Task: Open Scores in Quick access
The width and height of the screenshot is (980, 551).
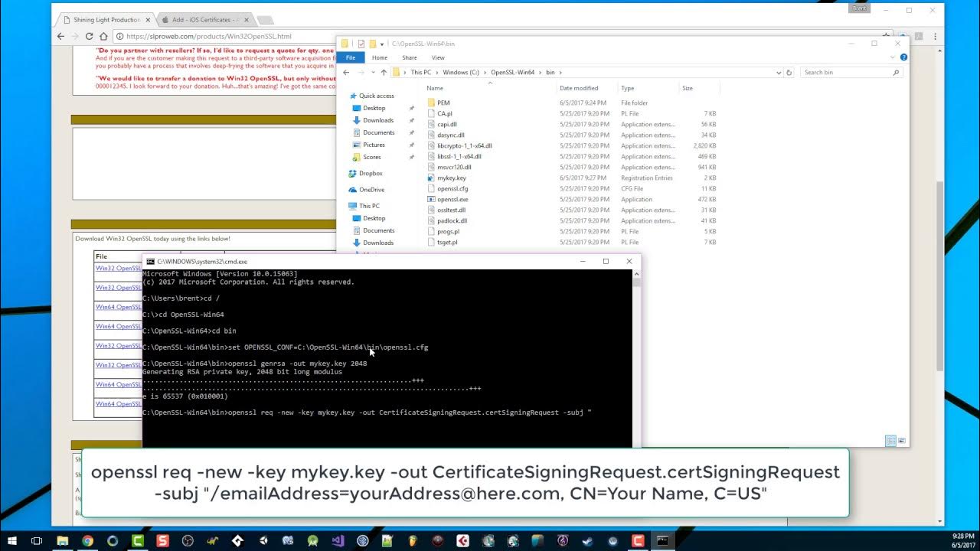Action: [372, 157]
